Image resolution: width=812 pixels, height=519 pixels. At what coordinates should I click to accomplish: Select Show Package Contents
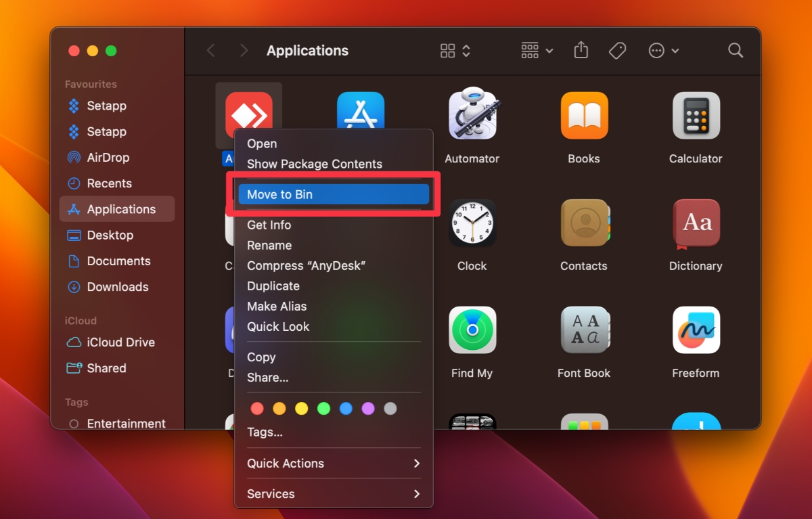click(x=315, y=164)
